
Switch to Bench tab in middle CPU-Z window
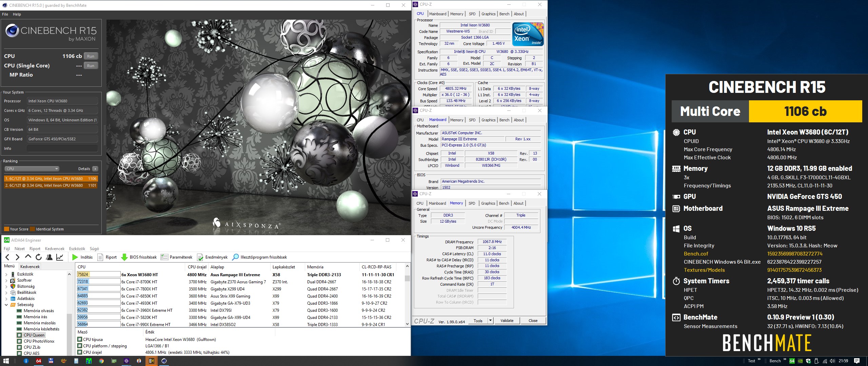[504, 120]
